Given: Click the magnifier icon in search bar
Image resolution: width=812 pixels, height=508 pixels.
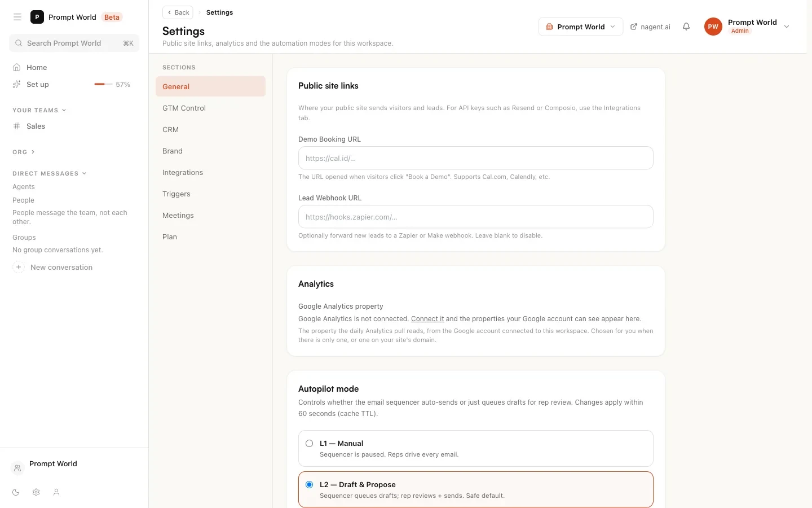Looking at the screenshot, I should tap(19, 43).
